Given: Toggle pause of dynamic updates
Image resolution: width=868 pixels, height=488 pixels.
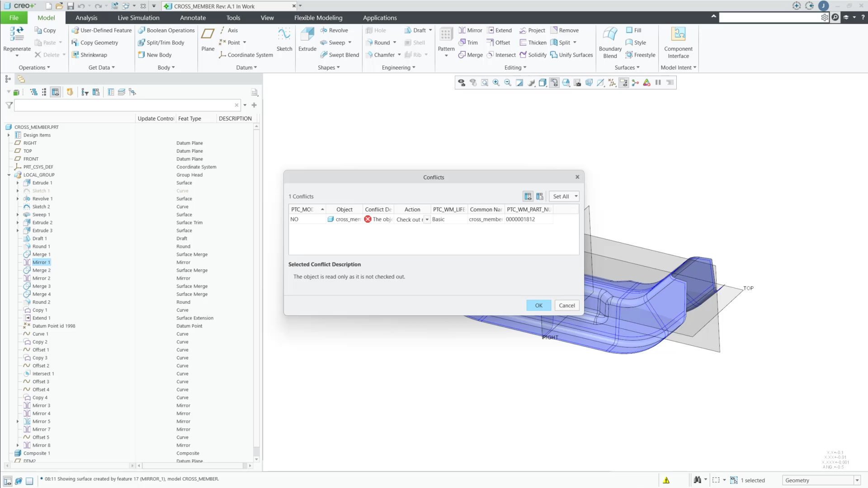Looking at the screenshot, I should pyautogui.click(x=658, y=83).
